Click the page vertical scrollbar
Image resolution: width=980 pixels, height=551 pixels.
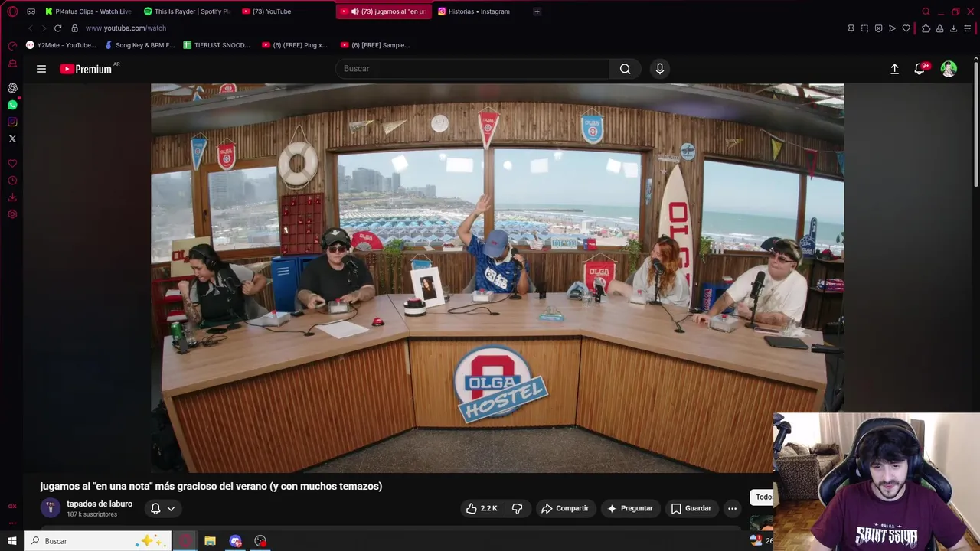(976, 122)
